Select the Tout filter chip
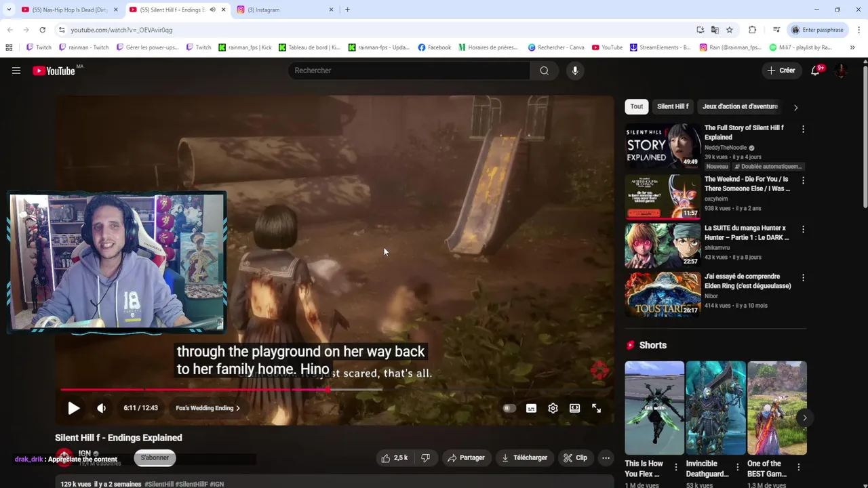 click(637, 106)
